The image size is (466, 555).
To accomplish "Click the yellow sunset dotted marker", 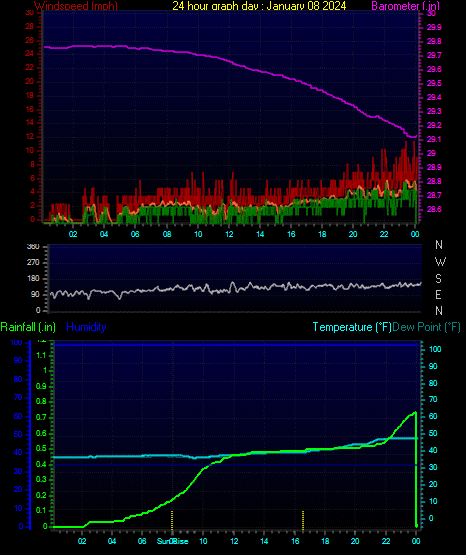I will click(x=303, y=520).
